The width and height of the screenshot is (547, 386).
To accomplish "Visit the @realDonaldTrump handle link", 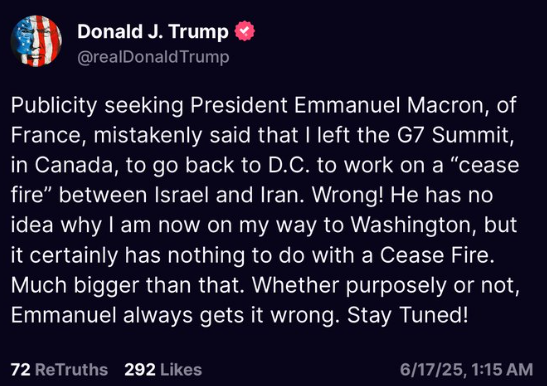I will pos(153,57).
